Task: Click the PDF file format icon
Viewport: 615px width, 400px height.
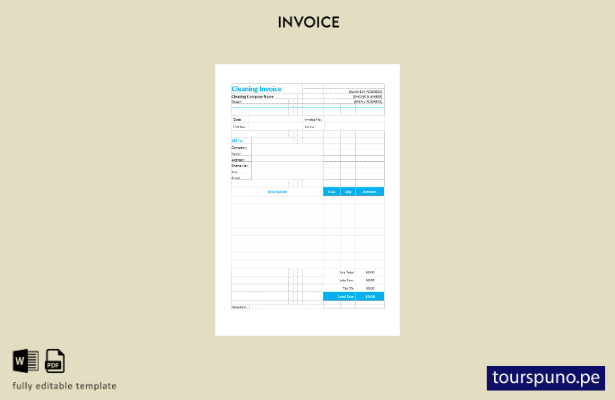Action: coord(55,360)
